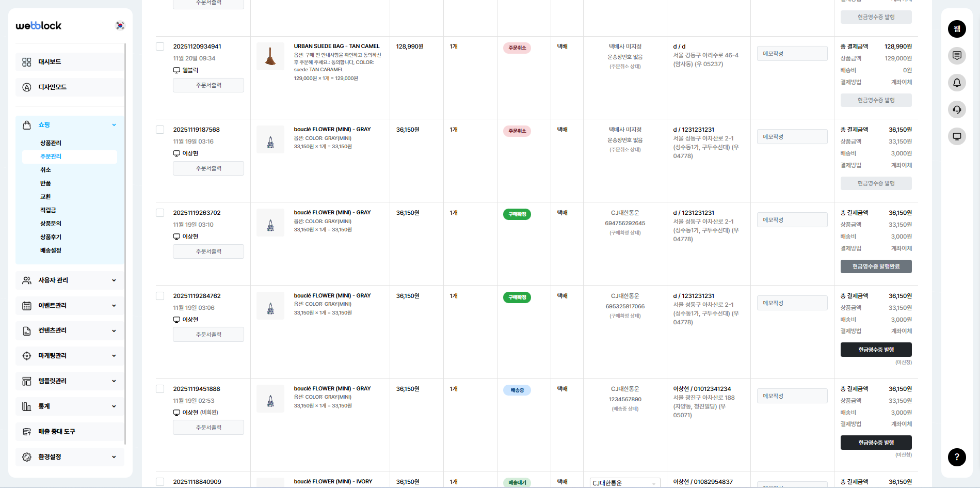The height and width of the screenshot is (488, 980).
Task: Click 현금영수증 발행 for order 20251119284762
Action: 876,350
